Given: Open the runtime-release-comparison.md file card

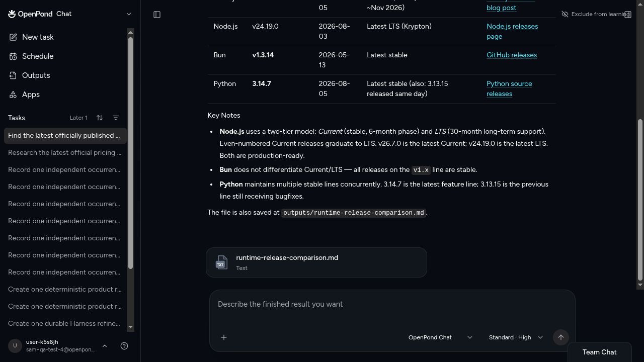Looking at the screenshot, I should tap(316, 262).
